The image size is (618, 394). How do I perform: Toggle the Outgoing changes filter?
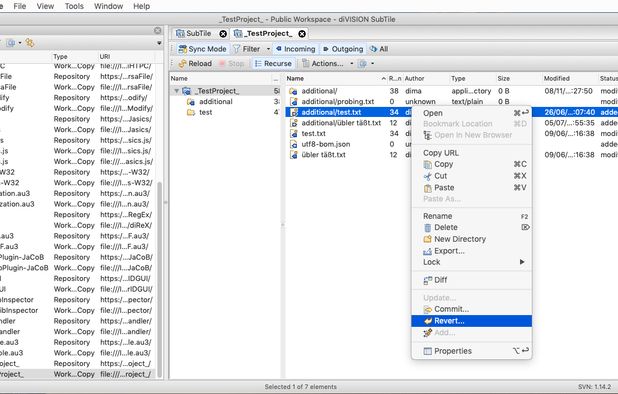(343, 49)
